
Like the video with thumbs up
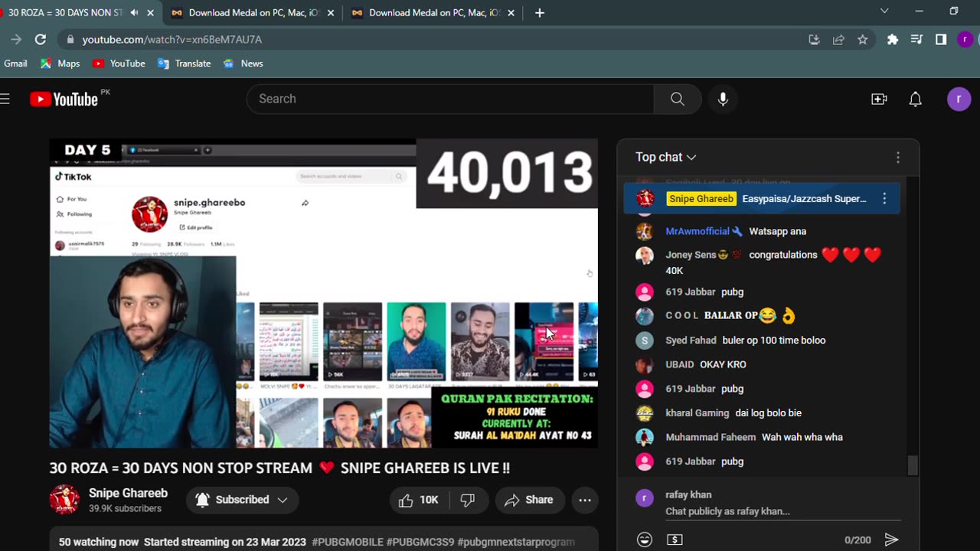click(419, 500)
